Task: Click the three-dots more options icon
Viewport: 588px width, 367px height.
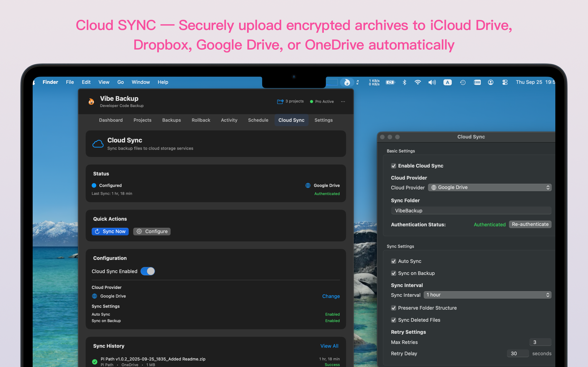Action: [343, 102]
